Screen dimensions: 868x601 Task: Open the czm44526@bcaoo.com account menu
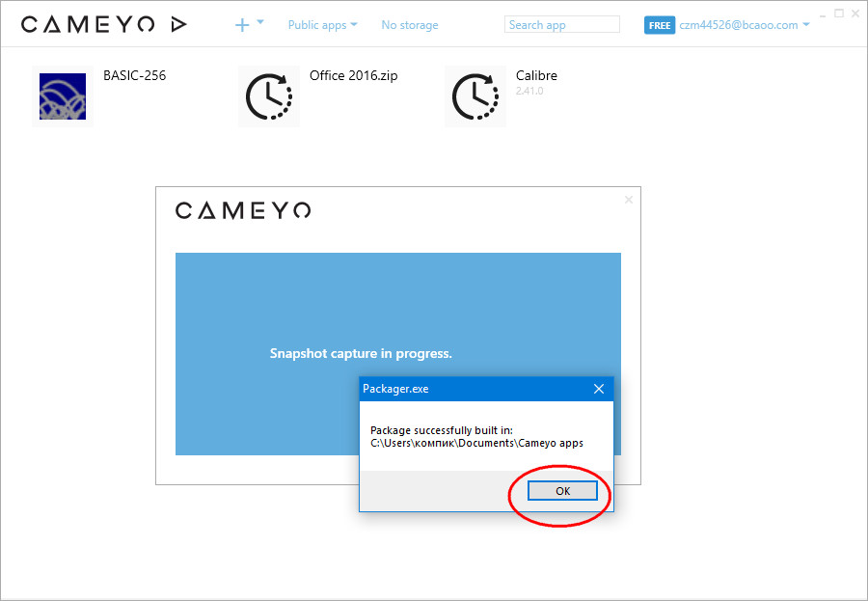745,25
